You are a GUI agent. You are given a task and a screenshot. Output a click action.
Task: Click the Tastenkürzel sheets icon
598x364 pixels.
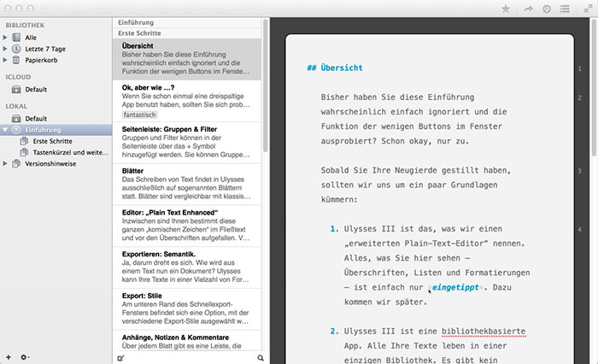(24, 152)
